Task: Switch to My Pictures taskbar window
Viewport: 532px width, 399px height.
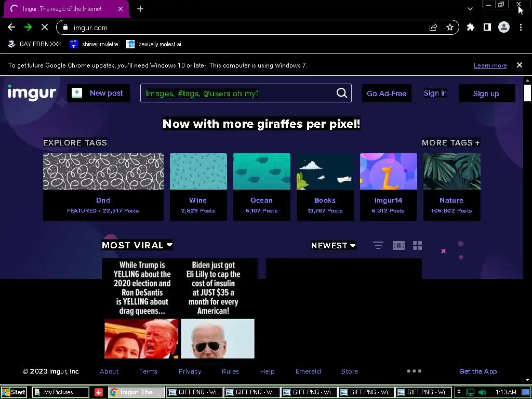Action: tap(60, 392)
